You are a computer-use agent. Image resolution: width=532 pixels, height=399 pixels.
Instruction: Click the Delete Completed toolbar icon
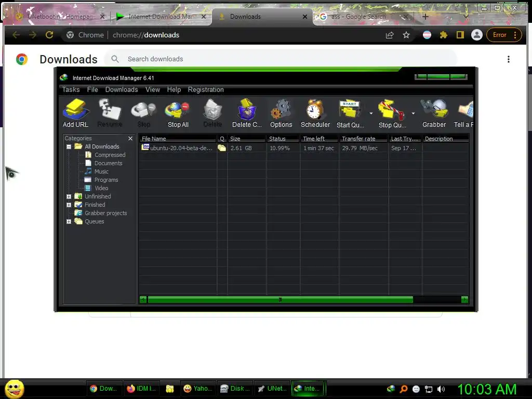(x=247, y=113)
